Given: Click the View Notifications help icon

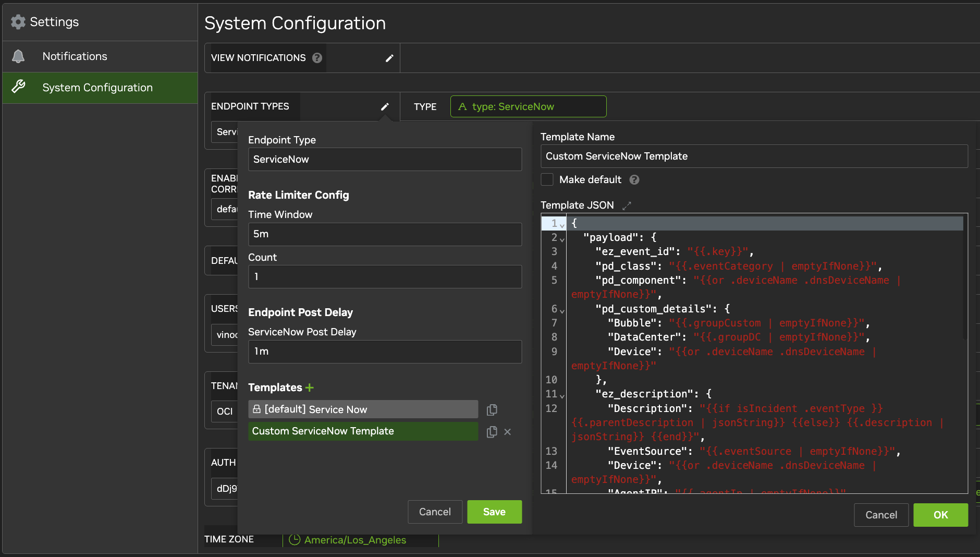Looking at the screenshot, I should (317, 58).
